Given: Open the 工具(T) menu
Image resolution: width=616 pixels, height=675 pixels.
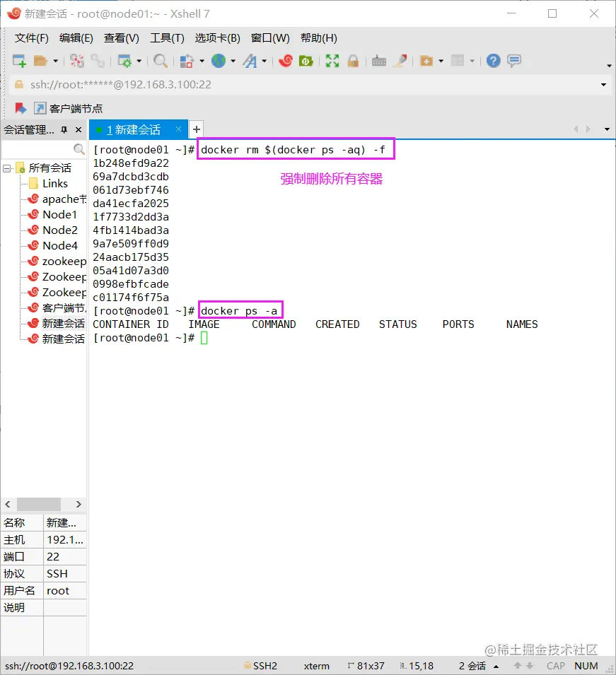Looking at the screenshot, I should click(x=167, y=38).
